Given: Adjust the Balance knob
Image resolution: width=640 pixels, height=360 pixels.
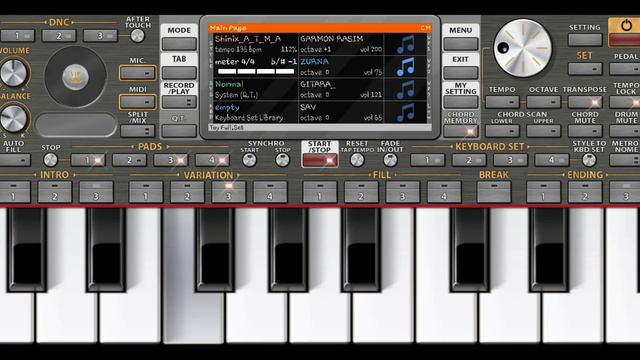Looking at the screenshot, I should pos(14,118).
